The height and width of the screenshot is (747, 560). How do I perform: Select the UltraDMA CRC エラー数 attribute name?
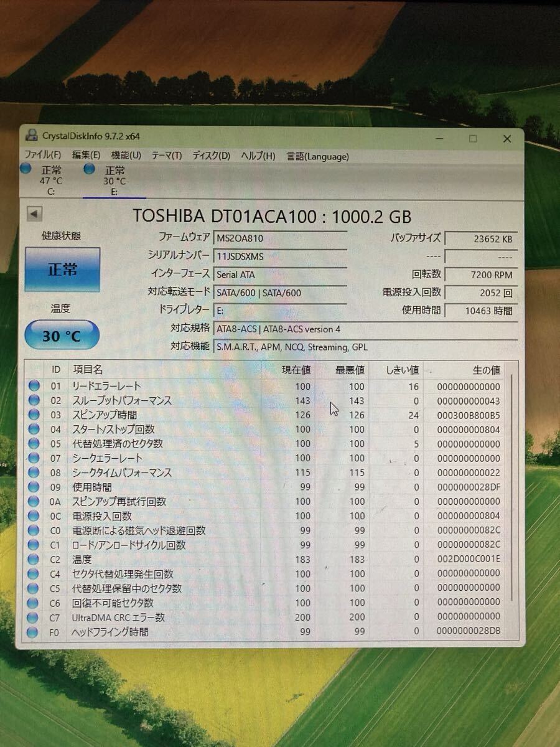pos(119,617)
